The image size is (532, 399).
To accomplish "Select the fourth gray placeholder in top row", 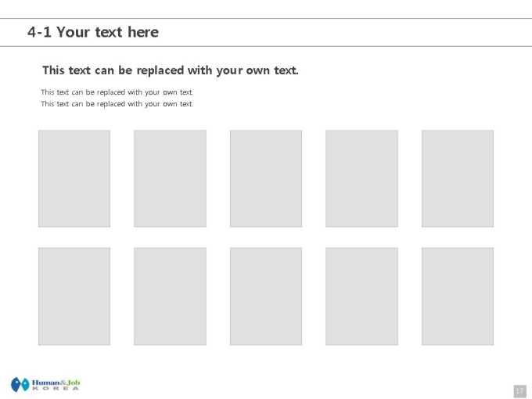I will [x=361, y=178].
